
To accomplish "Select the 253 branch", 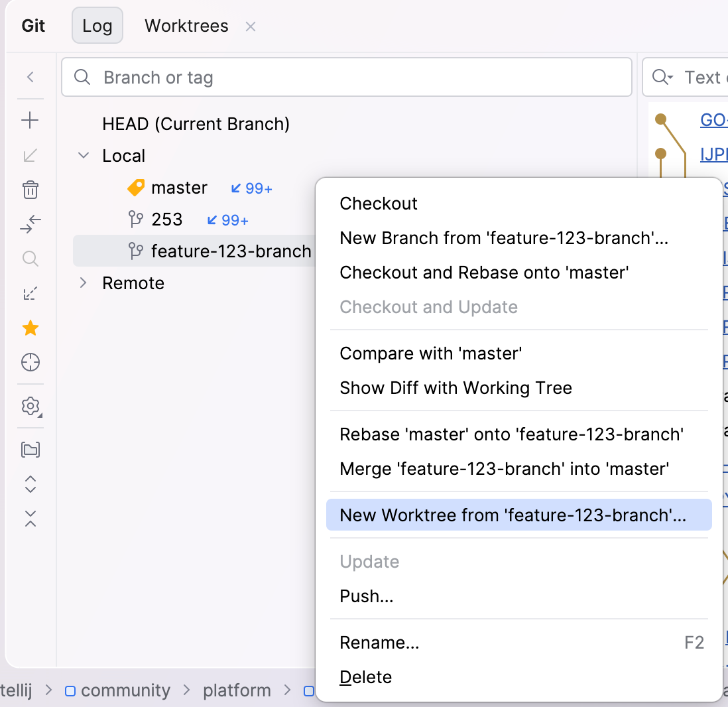I will (167, 220).
